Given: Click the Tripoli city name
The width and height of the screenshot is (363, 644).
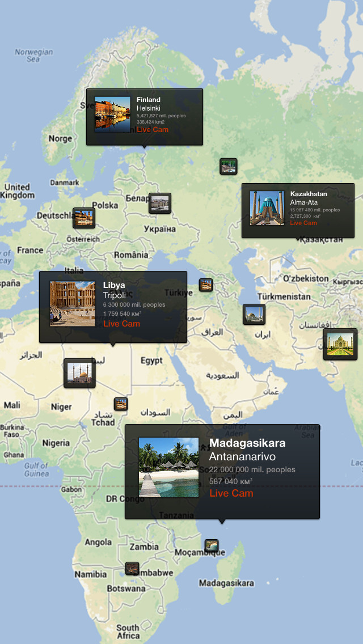Looking at the screenshot, I should coord(115,295).
